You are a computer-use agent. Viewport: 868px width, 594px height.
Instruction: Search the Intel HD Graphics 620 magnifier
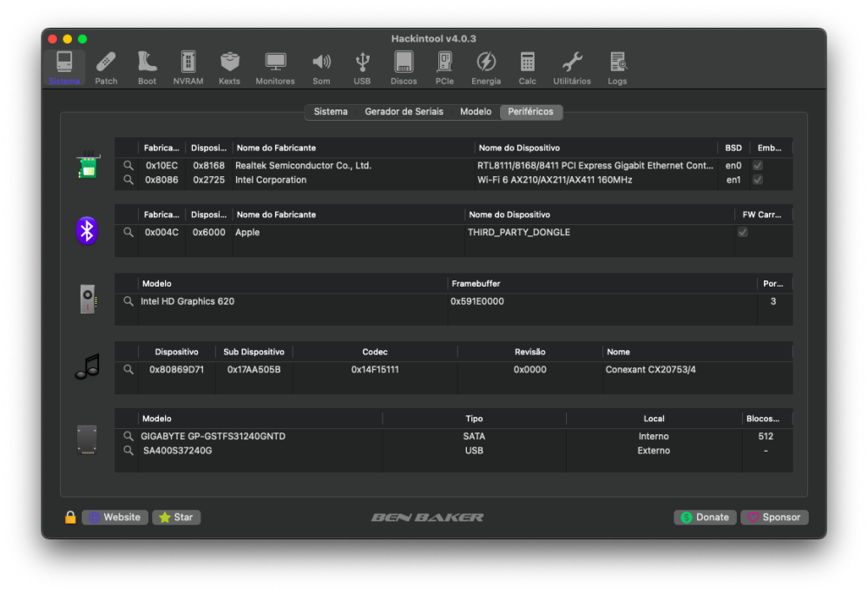tap(128, 301)
